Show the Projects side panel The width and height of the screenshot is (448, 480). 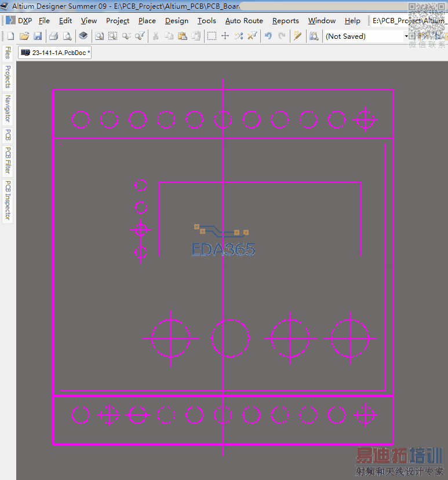(8, 77)
